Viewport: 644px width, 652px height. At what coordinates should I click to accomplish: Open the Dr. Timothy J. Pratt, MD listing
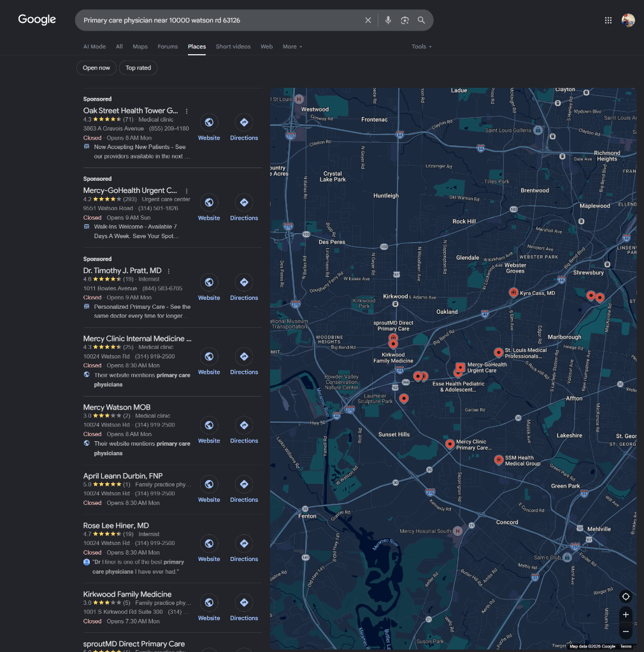[122, 271]
